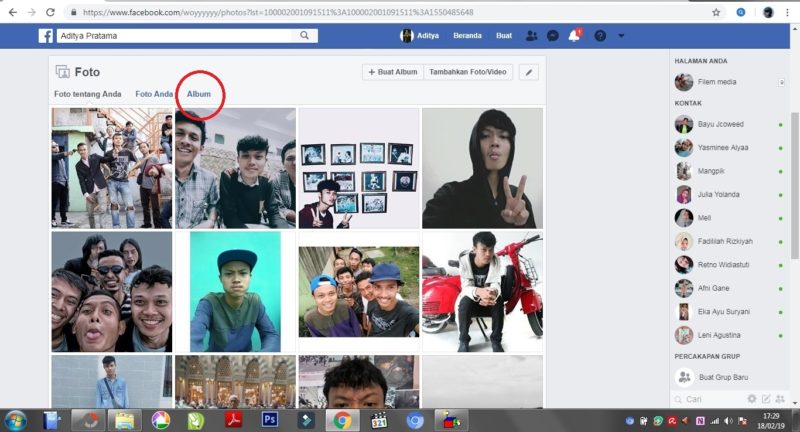Screen dimensions: 800x432
Task: Open Adobe Acrobat from the taskbar
Action: pyautogui.click(x=234, y=420)
